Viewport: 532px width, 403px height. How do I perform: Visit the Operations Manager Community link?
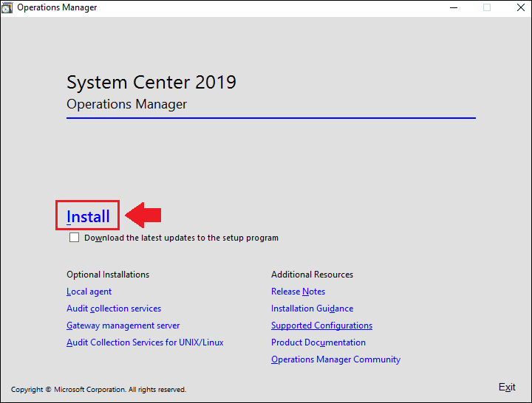[x=335, y=359]
